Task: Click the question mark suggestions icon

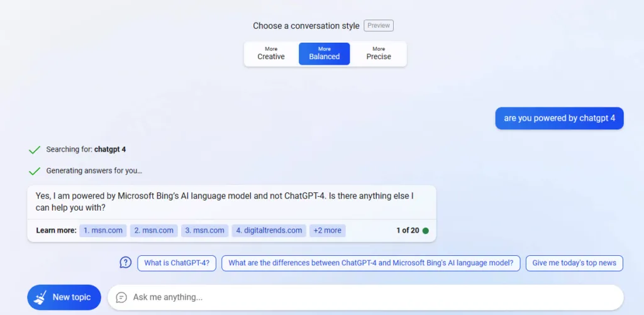Action: pyautogui.click(x=125, y=262)
